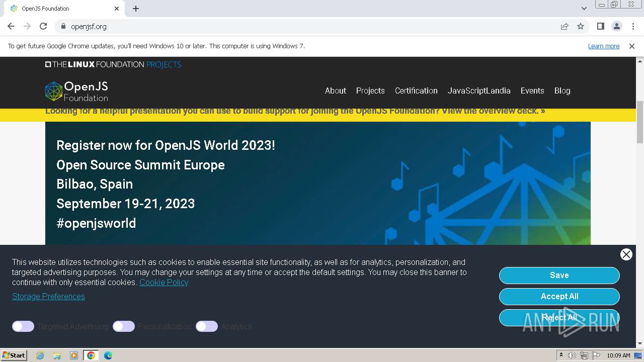The height and width of the screenshot is (362, 644).
Task: Reload the page with the refresh icon
Action: tap(43, 26)
